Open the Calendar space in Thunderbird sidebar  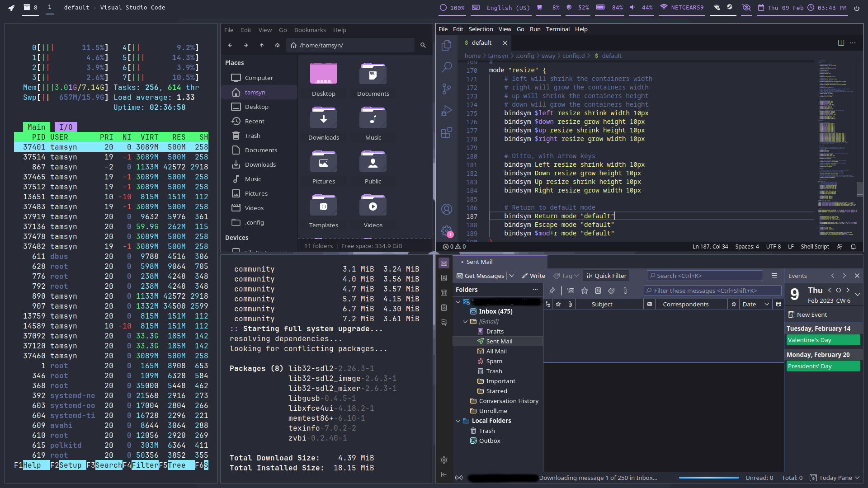pos(444,293)
